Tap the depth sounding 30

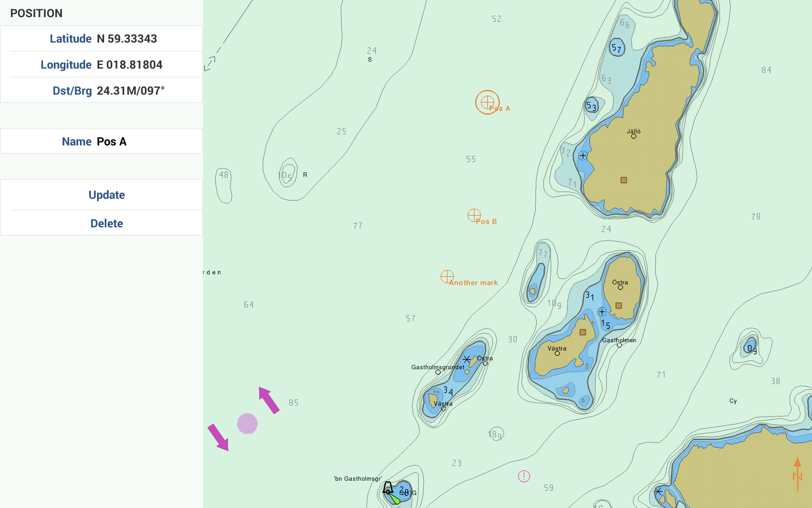point(512,339)
